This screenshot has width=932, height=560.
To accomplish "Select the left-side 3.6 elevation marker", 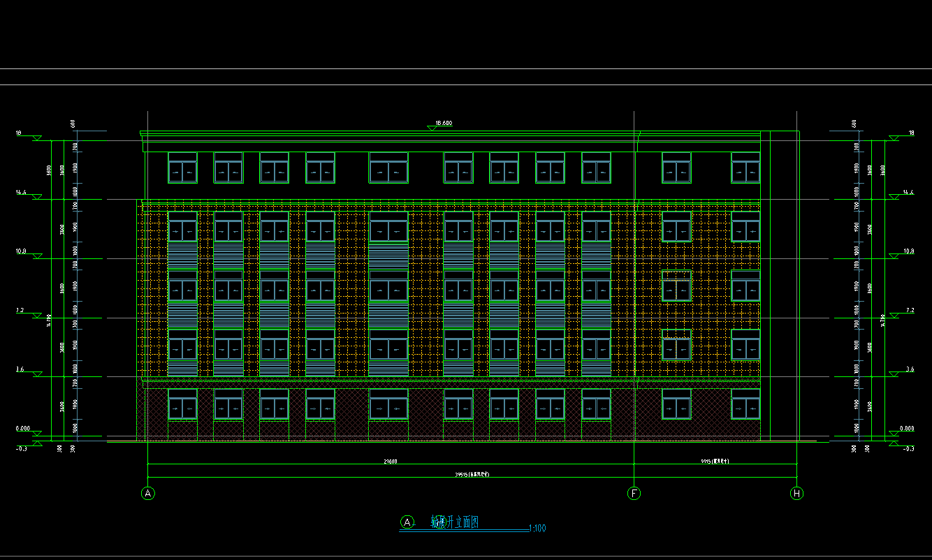I will coord(20,369).
